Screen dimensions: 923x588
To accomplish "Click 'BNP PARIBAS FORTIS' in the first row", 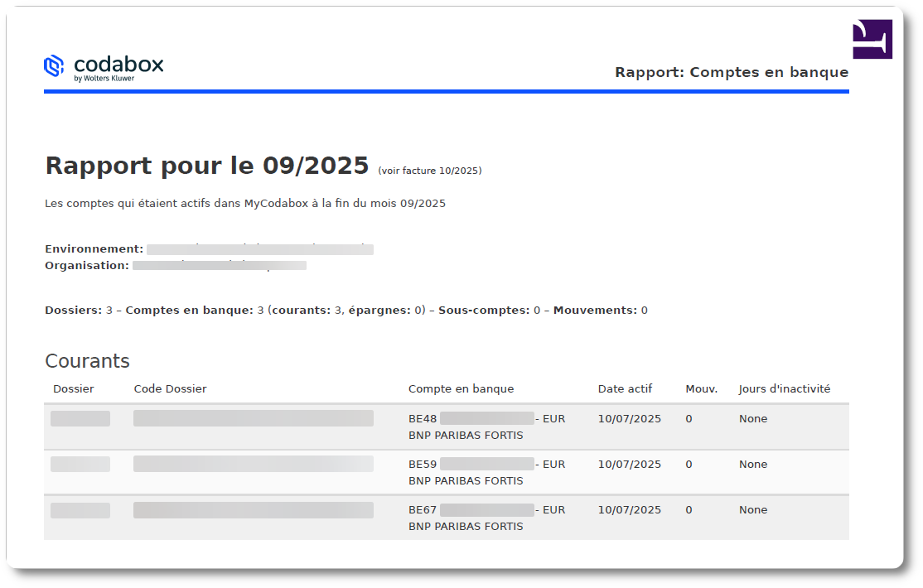I will click(465, 435).
